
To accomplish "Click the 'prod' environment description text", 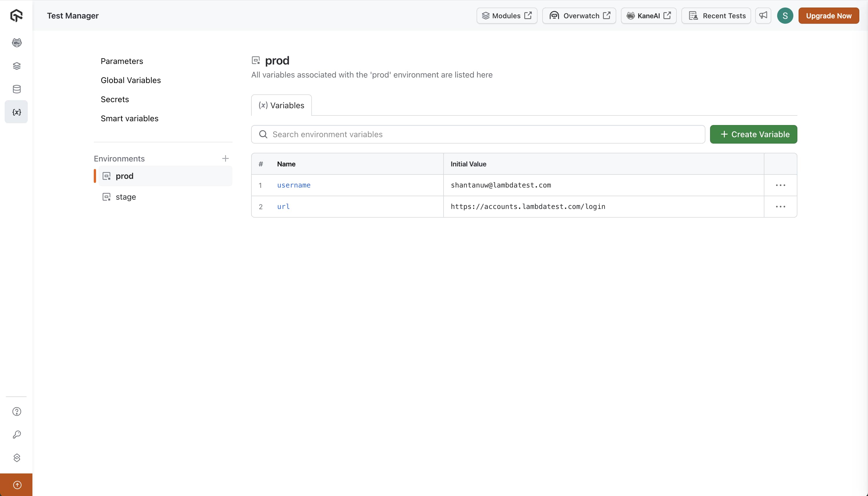I will pyautogui.click(x=372, y=75).
